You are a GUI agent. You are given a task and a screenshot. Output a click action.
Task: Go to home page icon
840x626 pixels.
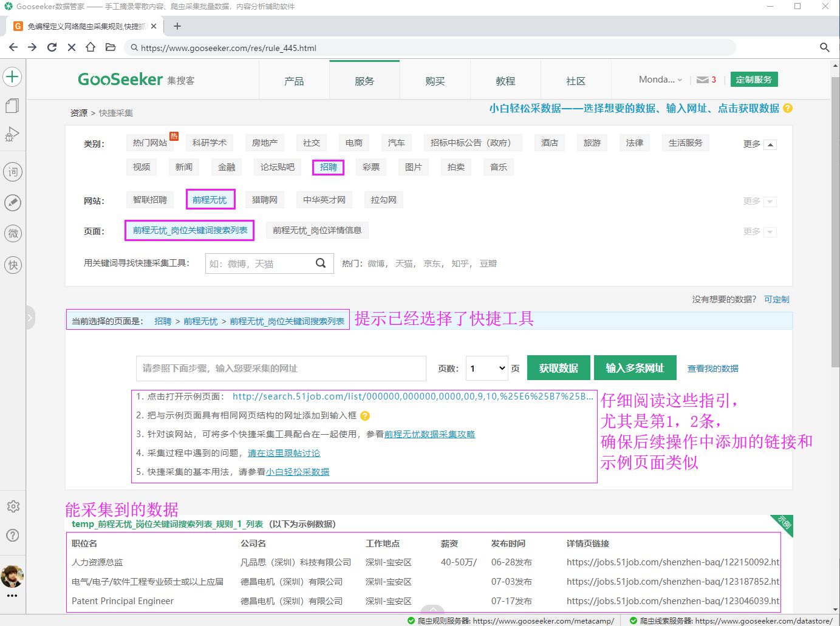point(90,47)
